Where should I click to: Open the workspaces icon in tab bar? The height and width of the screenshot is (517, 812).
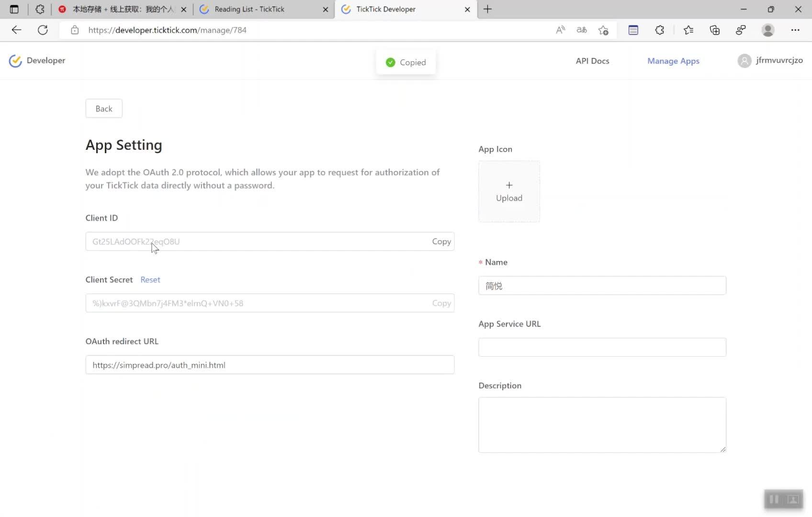tap(40, 9)
